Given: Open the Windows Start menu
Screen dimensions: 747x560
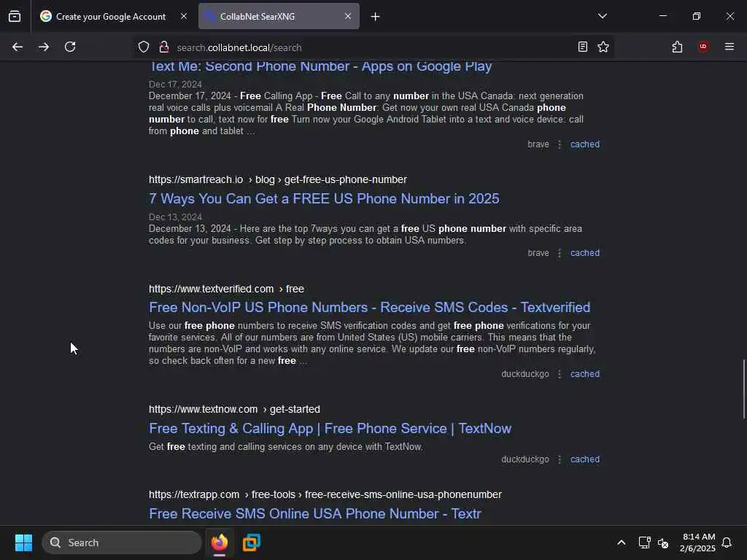Looking at the screenshot, I should pos(23,542).
